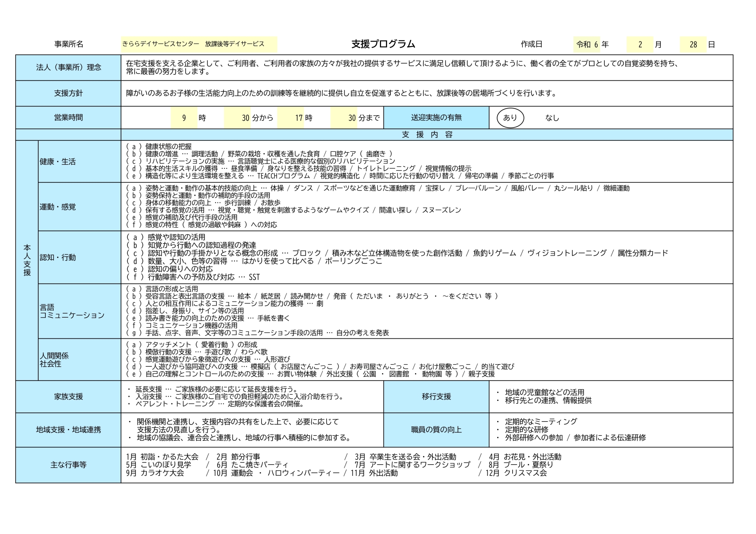
Task: Click the 送迎実施の有無 header cell
Action: 436,117
